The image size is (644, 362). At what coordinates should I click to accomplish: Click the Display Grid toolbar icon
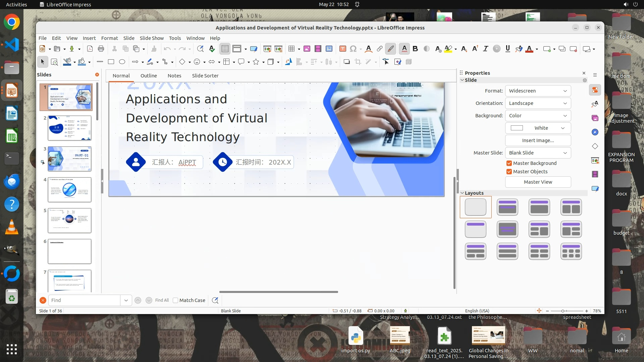tap(225, 49)
